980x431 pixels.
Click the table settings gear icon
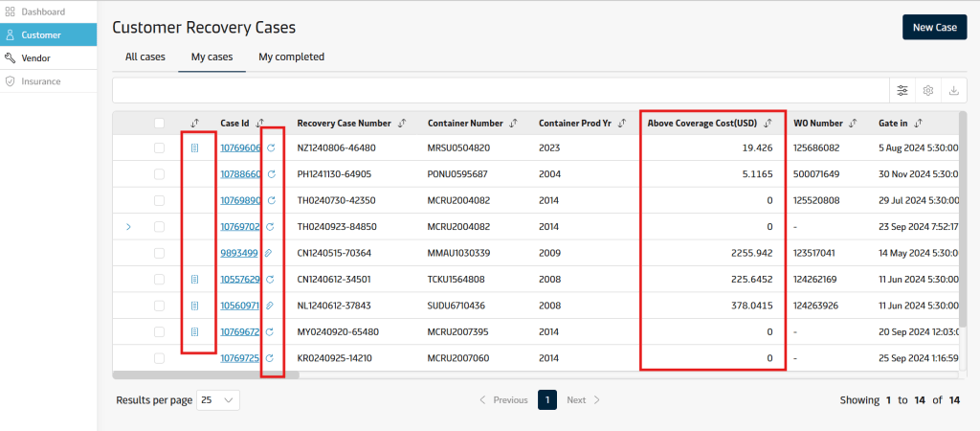tap(927, 90)
